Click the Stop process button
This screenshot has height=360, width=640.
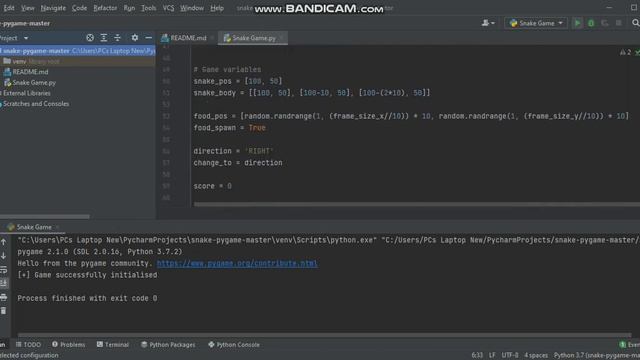(619, 23)
